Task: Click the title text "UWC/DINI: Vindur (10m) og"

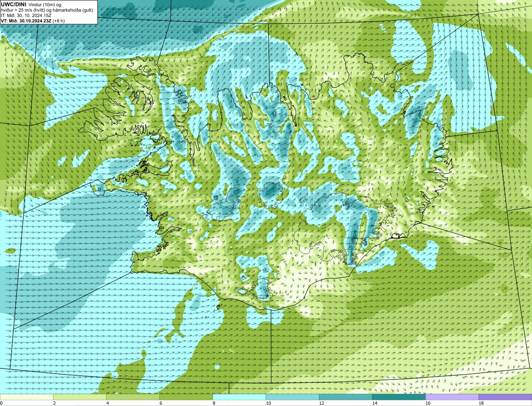Action: [x=31, y=4]
